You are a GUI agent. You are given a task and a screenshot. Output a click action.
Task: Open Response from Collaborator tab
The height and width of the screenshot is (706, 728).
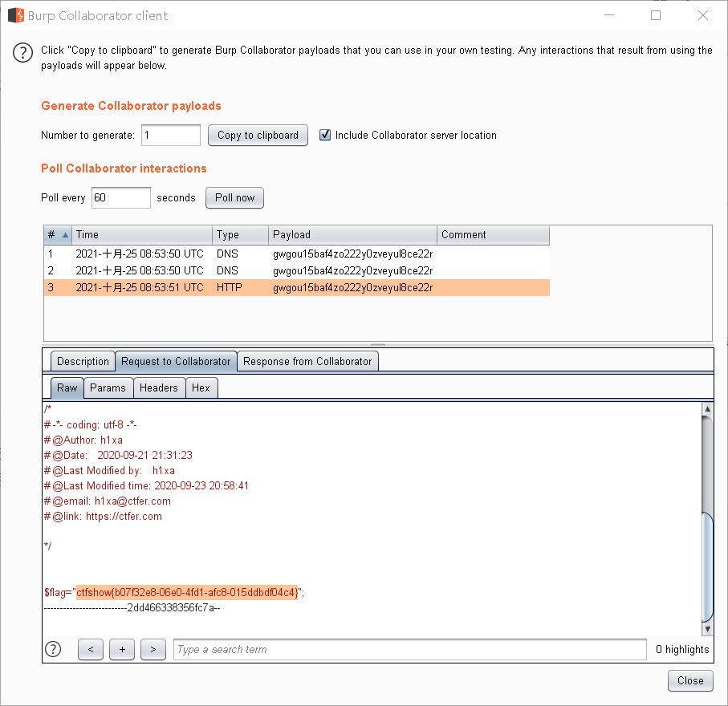tap(307, 361)
